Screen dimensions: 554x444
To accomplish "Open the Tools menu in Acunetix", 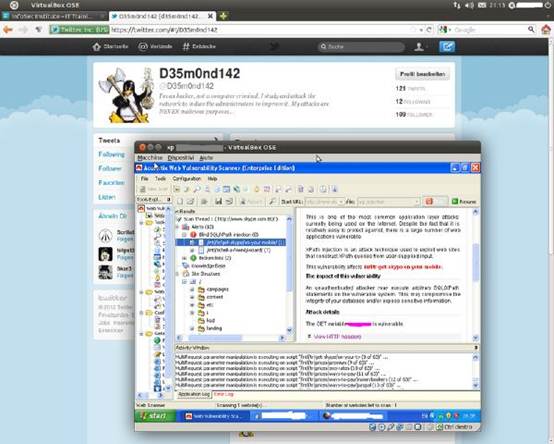I will click(160, 179).
